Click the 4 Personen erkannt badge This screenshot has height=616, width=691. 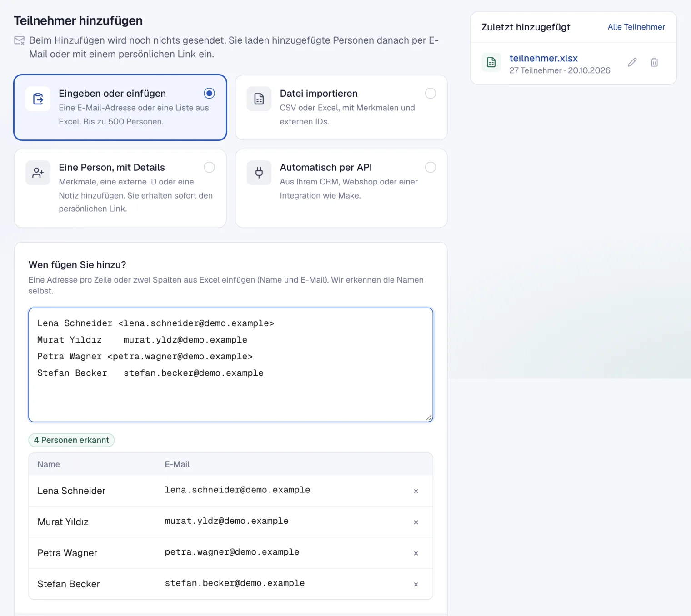[x=71, y=440]
